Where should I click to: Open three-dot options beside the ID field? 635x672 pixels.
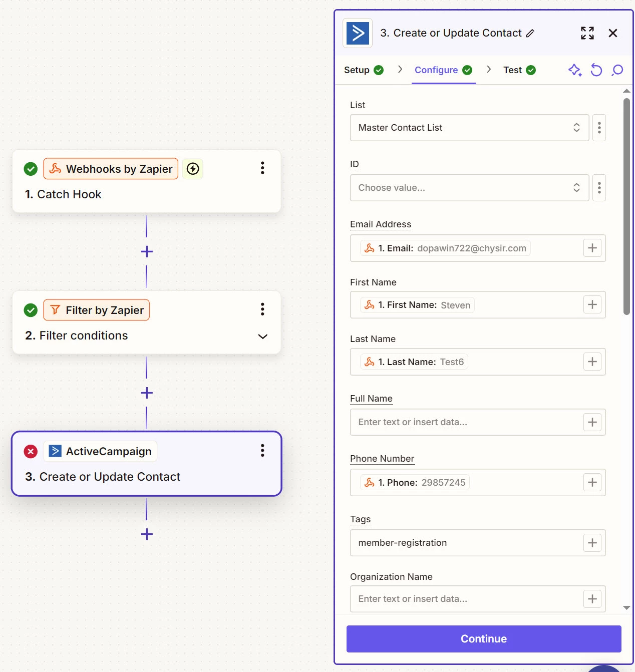(x=599, y=188)
